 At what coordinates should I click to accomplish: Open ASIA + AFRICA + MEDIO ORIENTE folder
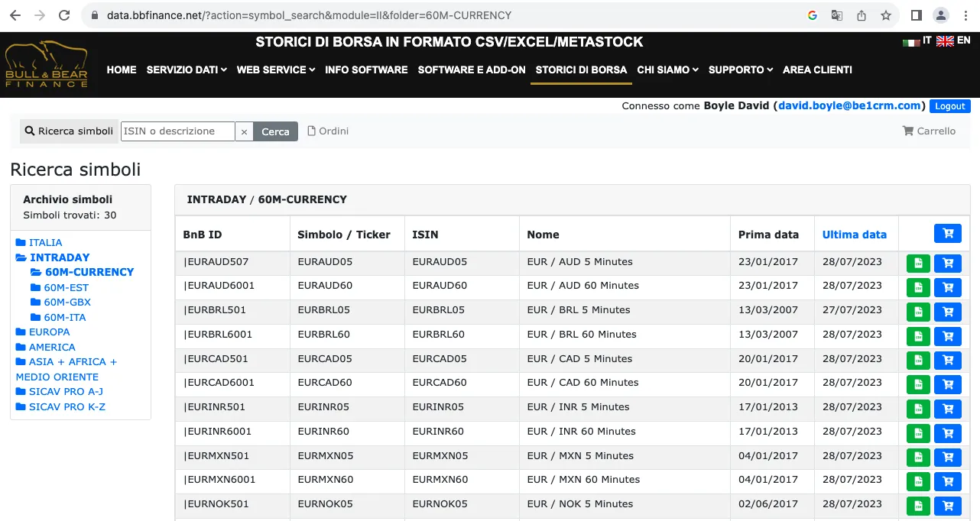67,369
